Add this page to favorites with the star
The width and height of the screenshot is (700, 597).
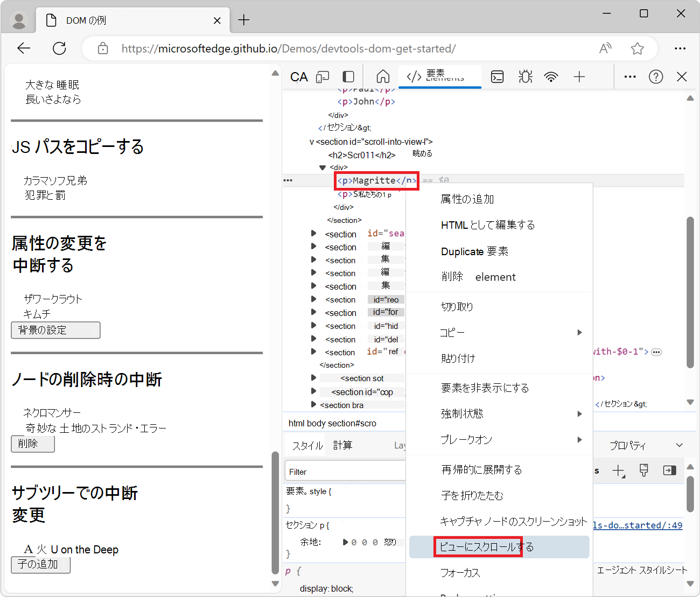tap(638, 48)
